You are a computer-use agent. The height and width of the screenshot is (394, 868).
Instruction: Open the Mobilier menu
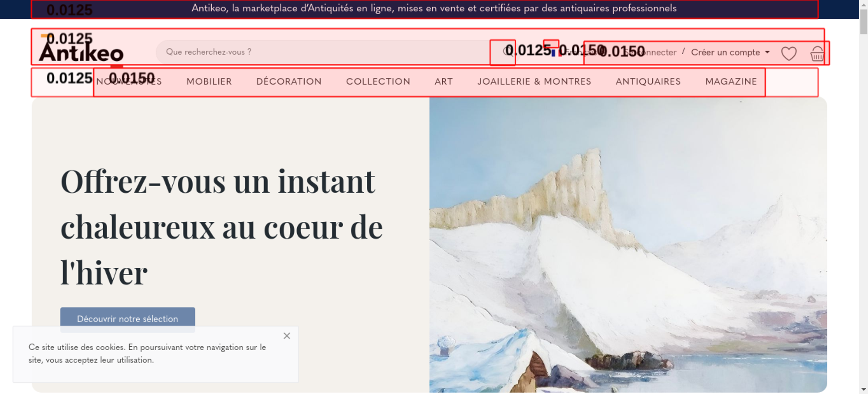click(x=209, y=82)
